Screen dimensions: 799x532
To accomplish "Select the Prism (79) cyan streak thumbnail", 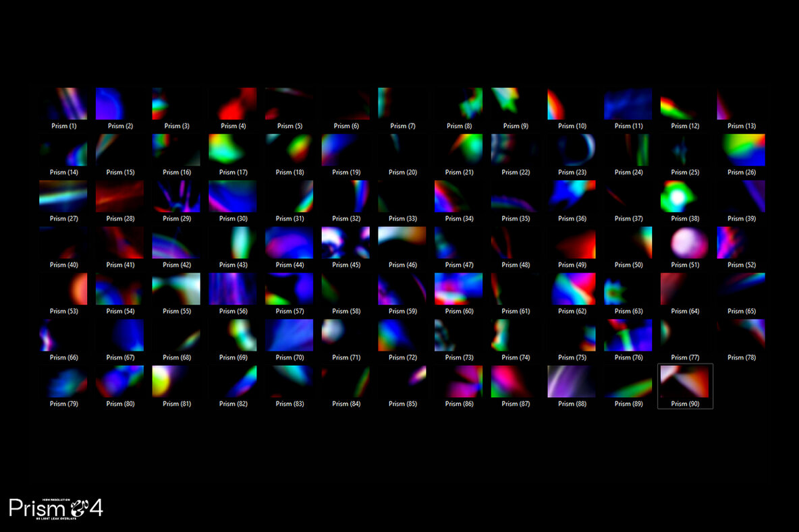I will pos(63,382).
